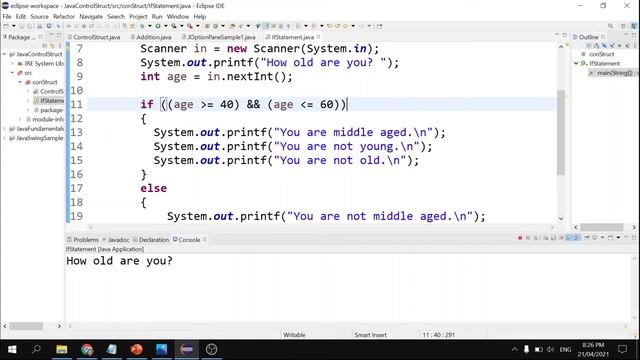640x360 pixels.
Task: Open the Window menu
Action: point(178,17)
